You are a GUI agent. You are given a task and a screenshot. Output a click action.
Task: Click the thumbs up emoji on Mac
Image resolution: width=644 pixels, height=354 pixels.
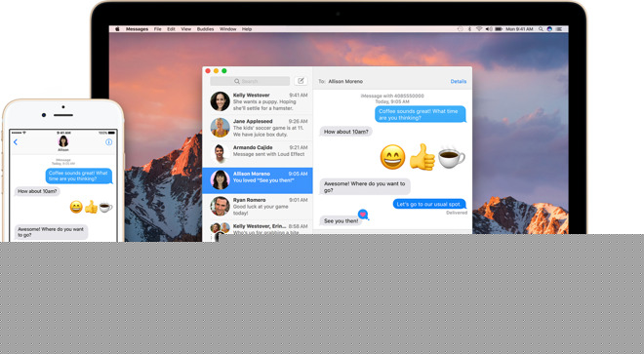point(423,157)
